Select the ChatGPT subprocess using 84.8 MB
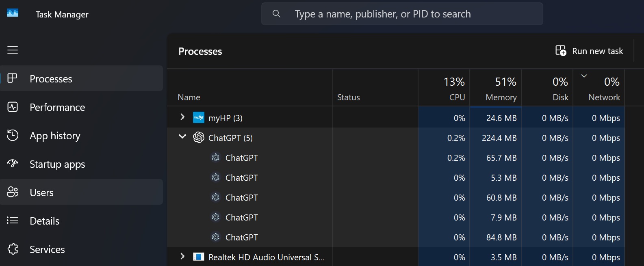This screenshot has width=644, height=266. [242, 238]
